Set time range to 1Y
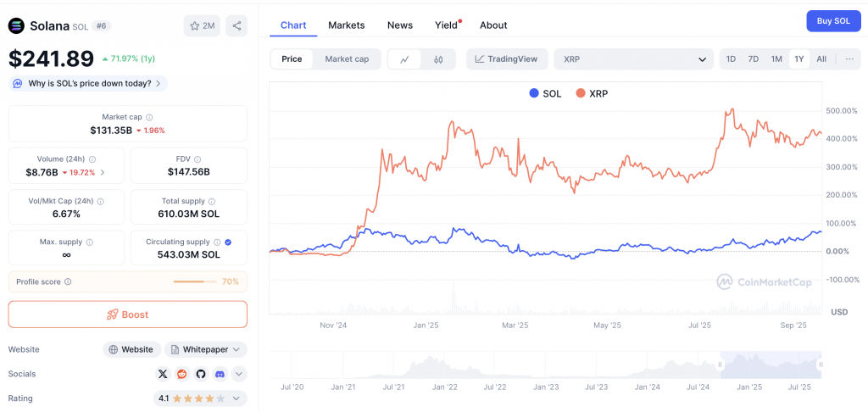Viewport: 868px width, 412px height. tap(798, 59)
